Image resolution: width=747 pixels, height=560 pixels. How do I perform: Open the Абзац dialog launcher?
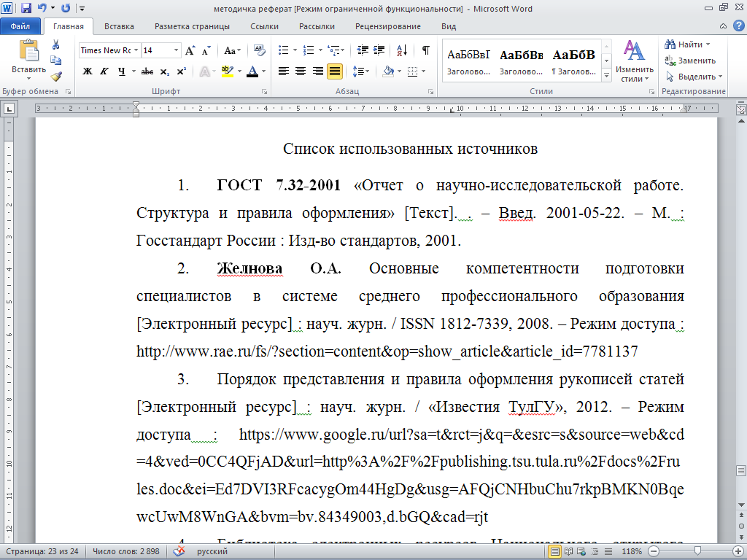[430, 91]
